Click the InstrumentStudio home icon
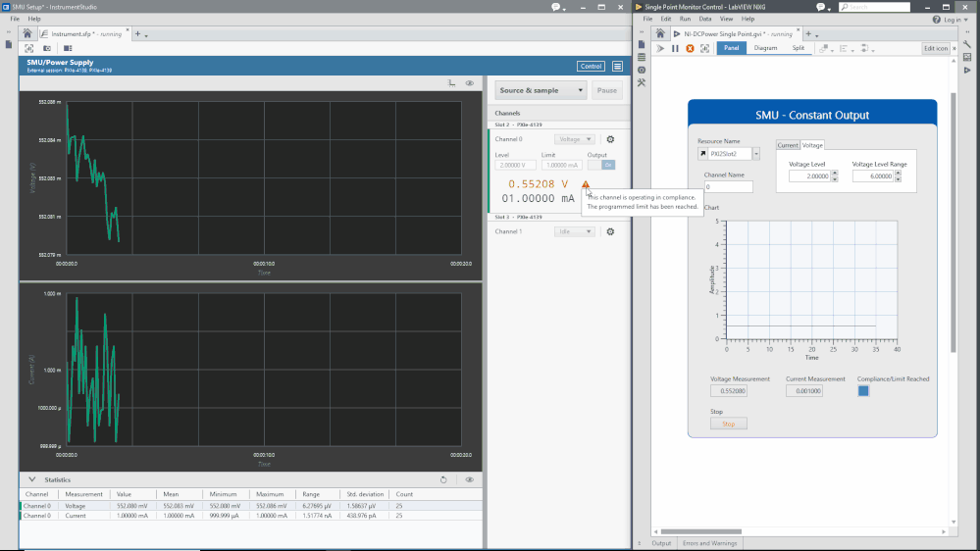Viewport: 980px width, 551px height. pyautogui.click(x=27, y=33)
